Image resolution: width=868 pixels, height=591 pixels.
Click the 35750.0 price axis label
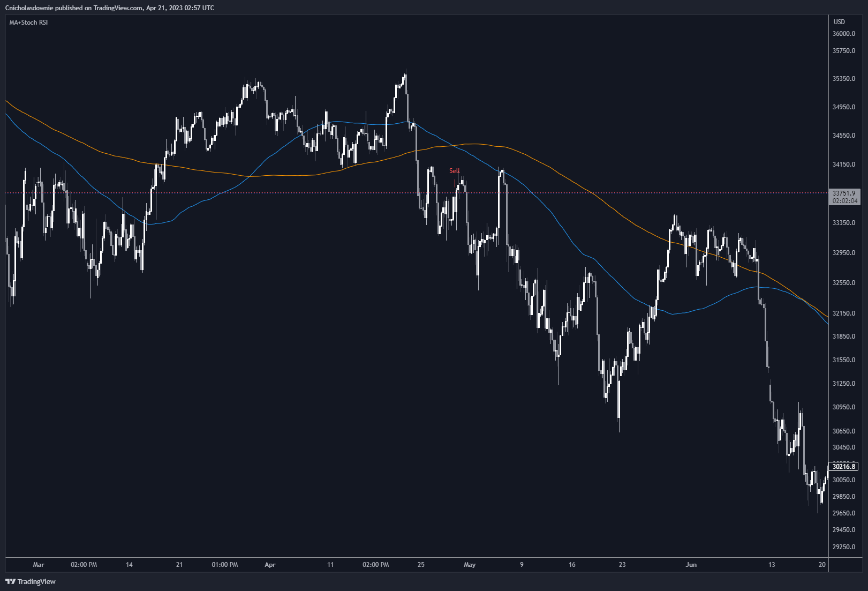click(x=844, y=51)
